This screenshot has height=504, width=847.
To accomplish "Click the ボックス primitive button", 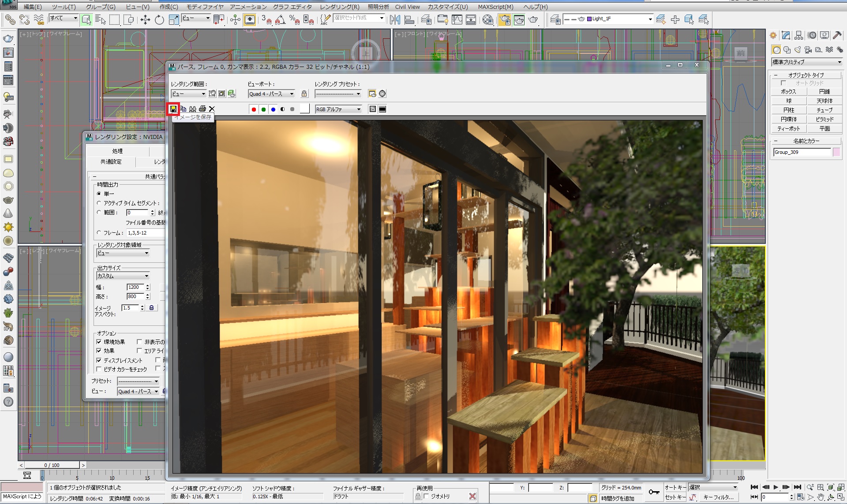I will (788, 92).
